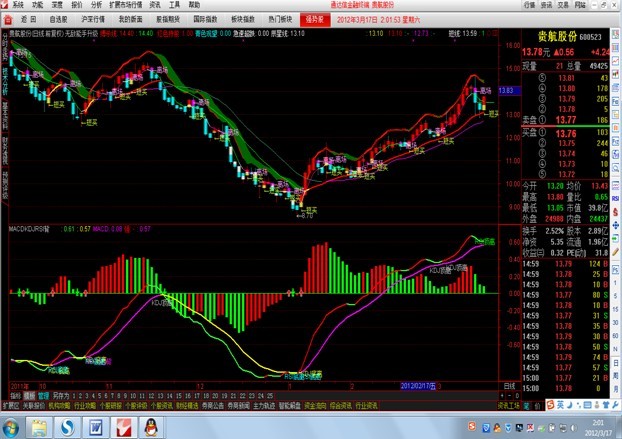This screenshot has width=622, height=439.
Task: Click the 月 period icon in right sidebar
Action: pos(616,388)
